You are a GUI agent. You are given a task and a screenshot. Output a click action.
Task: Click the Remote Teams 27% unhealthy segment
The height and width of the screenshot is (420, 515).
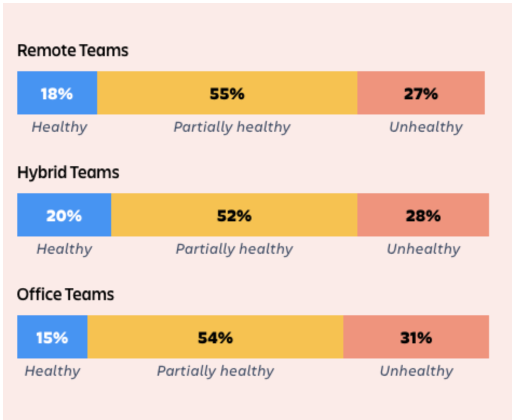tap(421, 93)
